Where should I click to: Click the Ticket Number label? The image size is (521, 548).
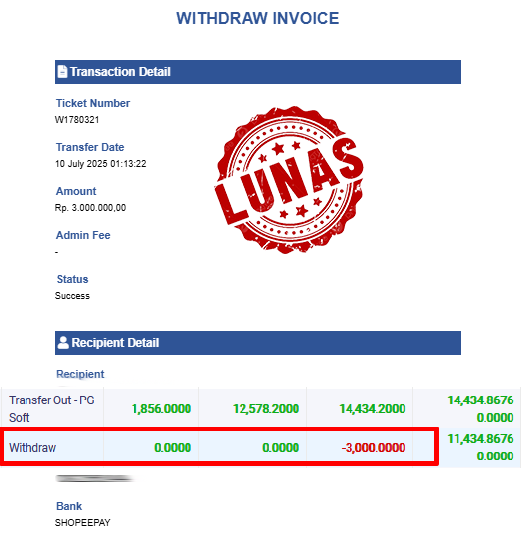(x=93, y=103)
